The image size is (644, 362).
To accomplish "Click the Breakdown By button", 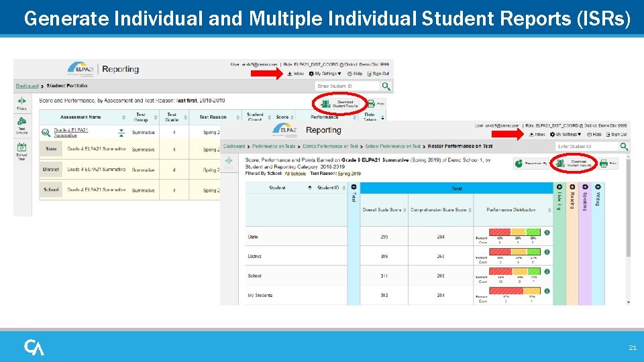I will (531, 164).
